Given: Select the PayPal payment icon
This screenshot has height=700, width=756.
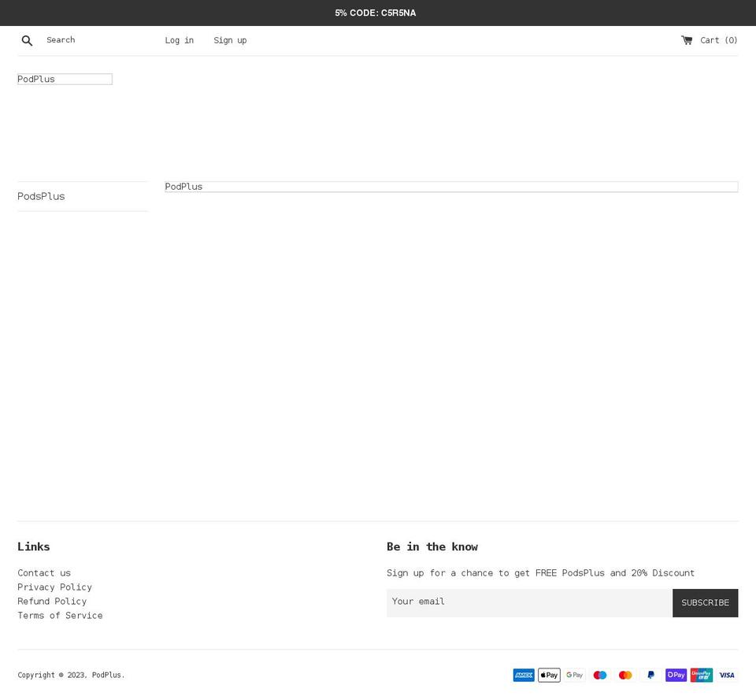Looking at the screenshot, I should 650,675.
